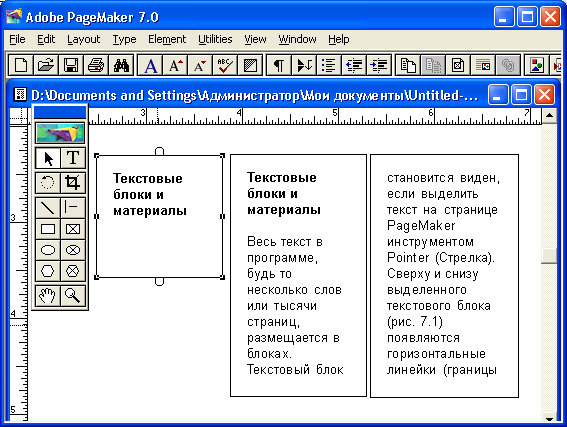
Task: Click the Find binoculars icon
Action: tap(121, 65)
